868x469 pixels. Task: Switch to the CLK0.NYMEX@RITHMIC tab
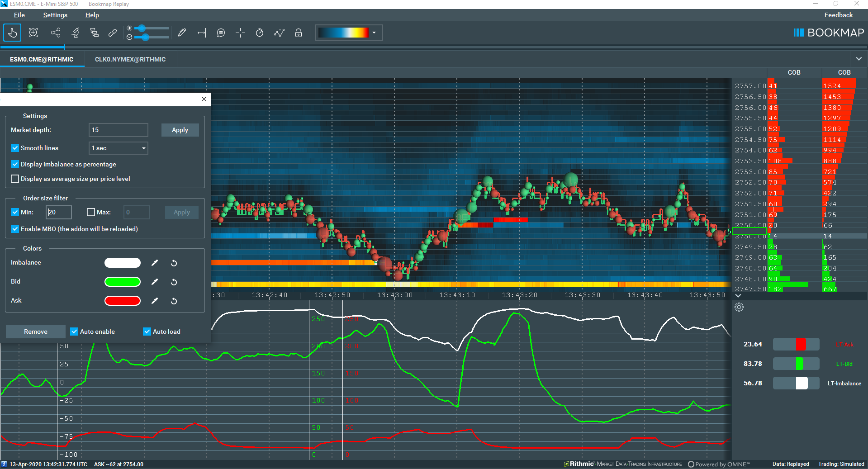[x=130, y=59]
